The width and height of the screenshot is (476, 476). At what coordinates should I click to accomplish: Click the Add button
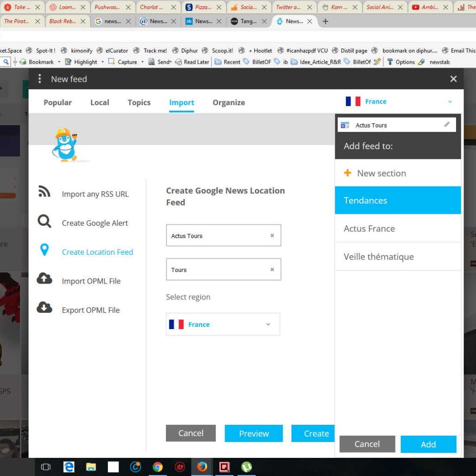coord(428,444)
